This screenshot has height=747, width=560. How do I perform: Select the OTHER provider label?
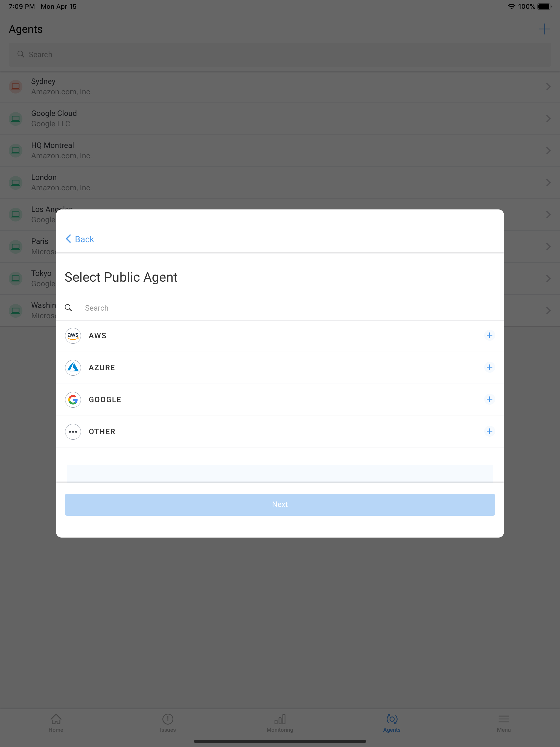(102, 431)
